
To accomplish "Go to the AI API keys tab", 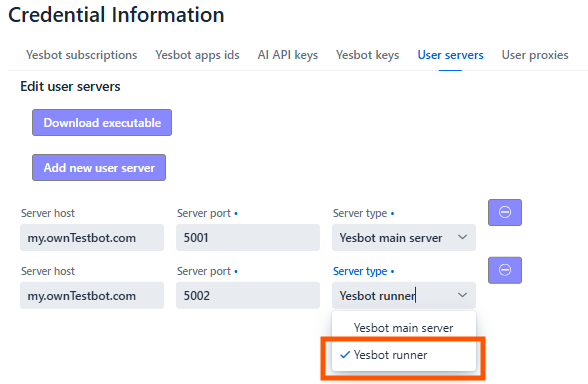I will pos(288,55).
